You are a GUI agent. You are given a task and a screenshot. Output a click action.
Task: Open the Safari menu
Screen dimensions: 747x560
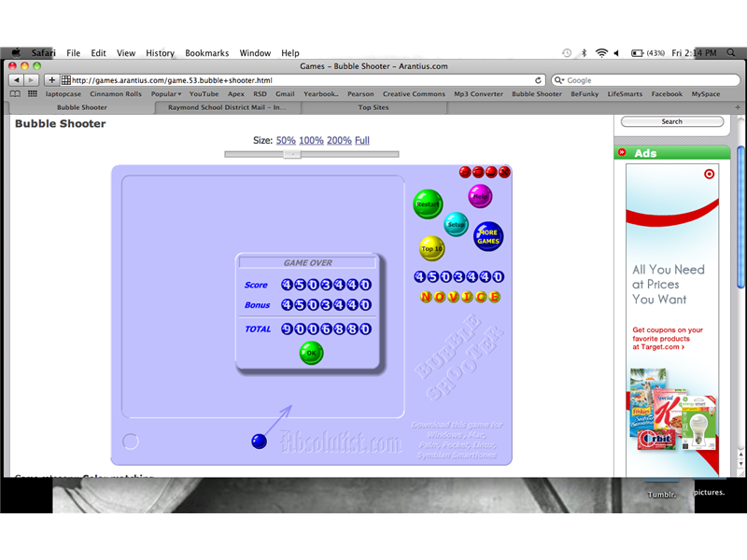tap(43, 53)
